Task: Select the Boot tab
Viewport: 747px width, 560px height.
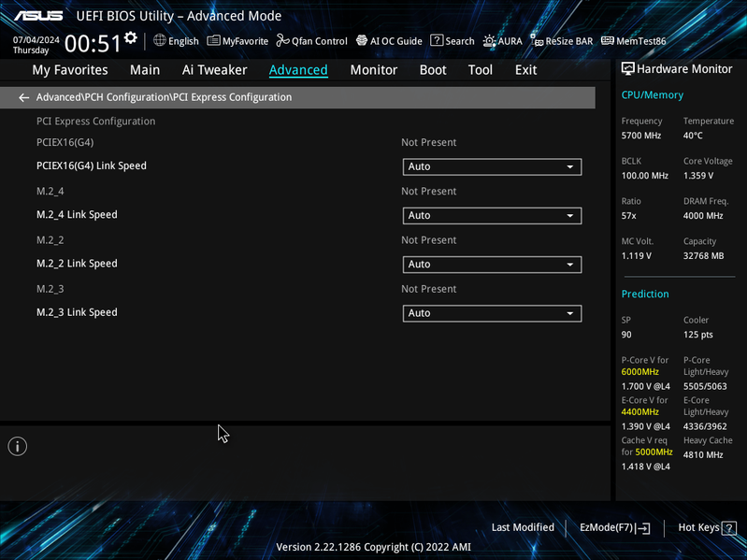Action: (x=433, y=70)
